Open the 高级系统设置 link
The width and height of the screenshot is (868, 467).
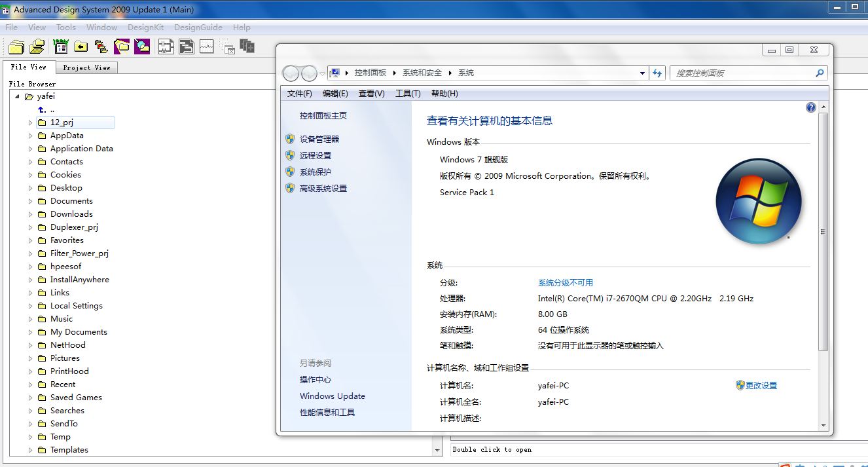(323, 188)
